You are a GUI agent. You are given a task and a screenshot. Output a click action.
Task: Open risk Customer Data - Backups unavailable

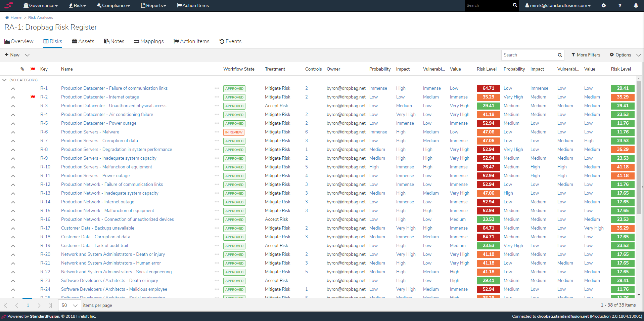[98, 228]
